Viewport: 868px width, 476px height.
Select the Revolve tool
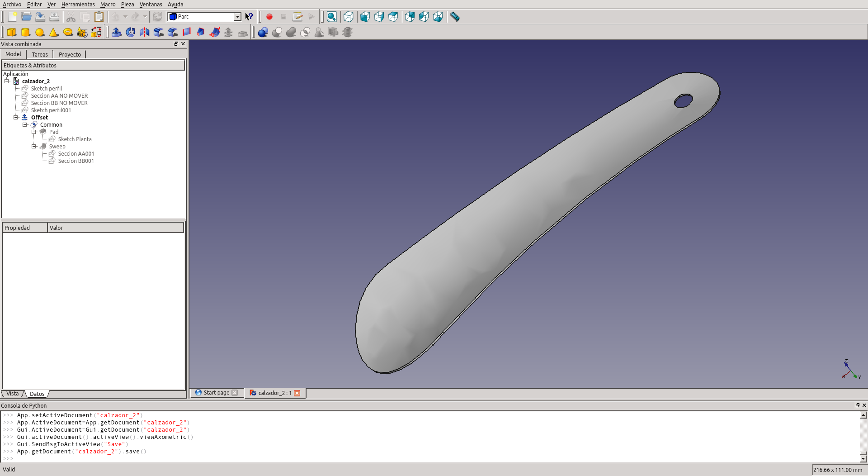[x=131, y=32]
